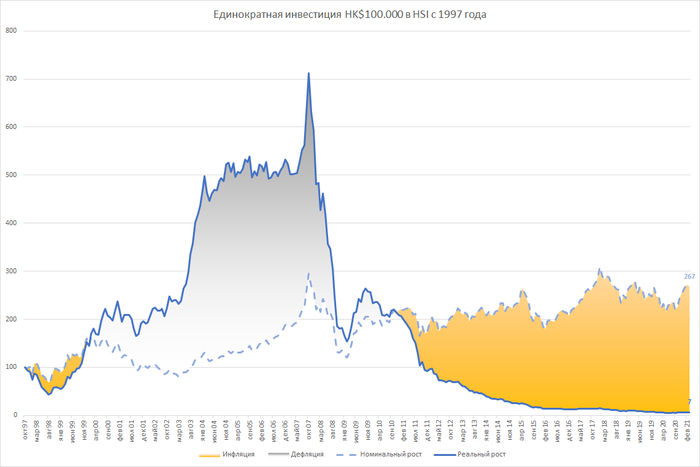
Task: Click the 0 value on vertical axis
Action: pos(15,415)
